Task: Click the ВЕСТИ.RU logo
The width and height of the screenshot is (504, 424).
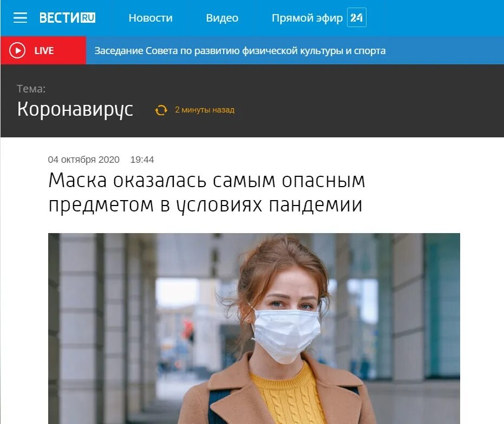Action: tap(67, 18)
